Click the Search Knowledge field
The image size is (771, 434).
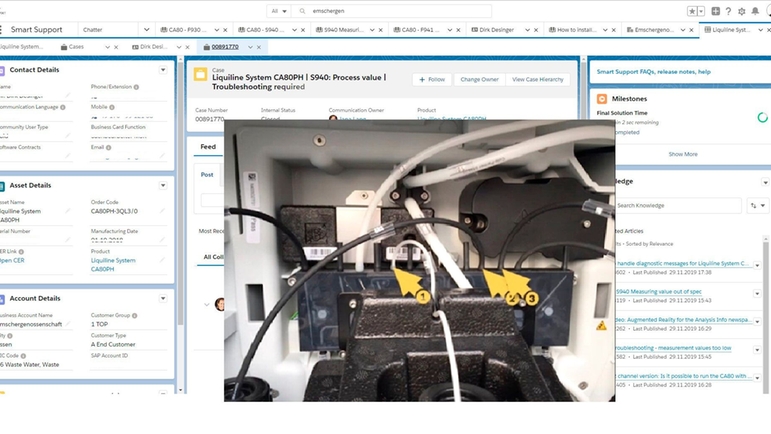678,205
